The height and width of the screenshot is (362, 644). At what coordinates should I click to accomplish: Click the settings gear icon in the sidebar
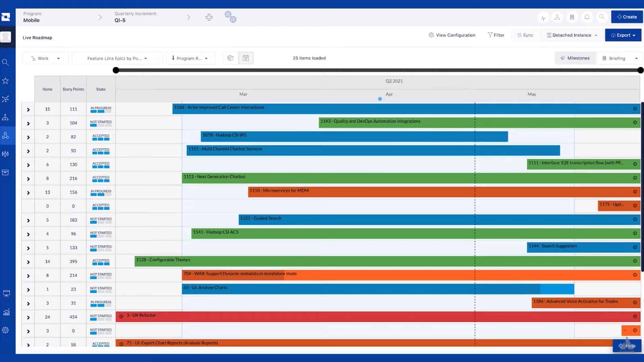6,330
